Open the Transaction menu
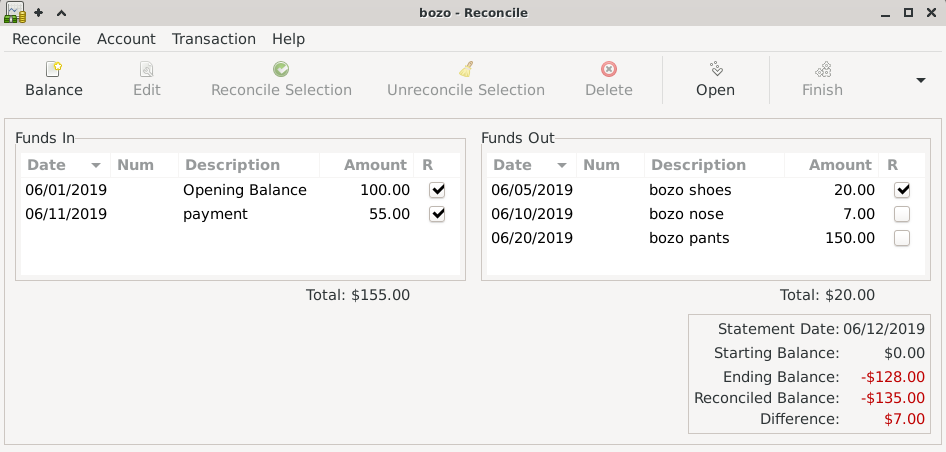 213,39
